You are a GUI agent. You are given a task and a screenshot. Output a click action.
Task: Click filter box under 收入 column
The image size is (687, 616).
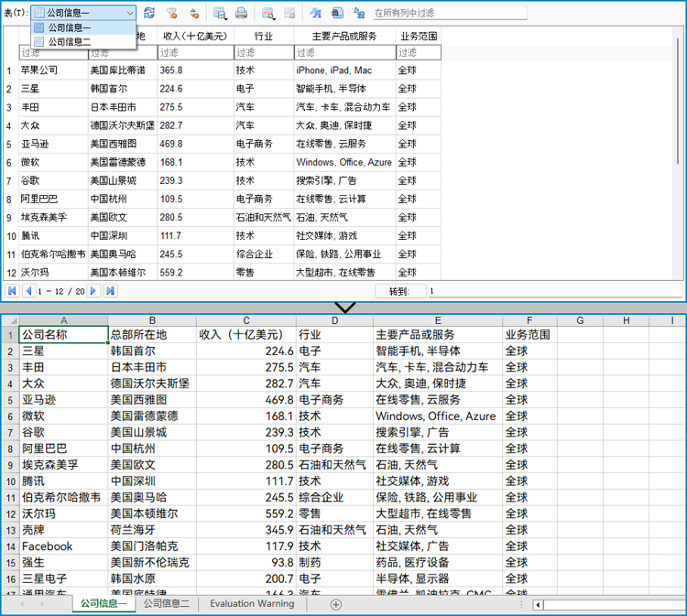(195, 52)
